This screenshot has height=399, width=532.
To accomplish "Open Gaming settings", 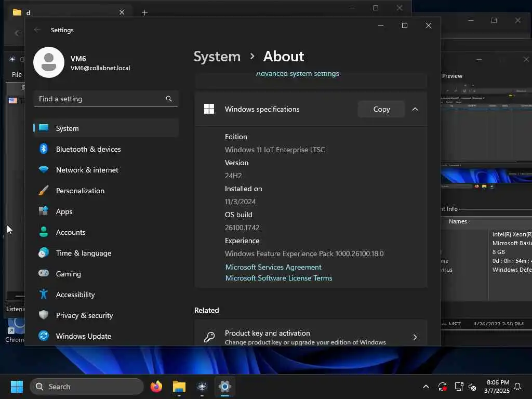I will coord(106,274).
